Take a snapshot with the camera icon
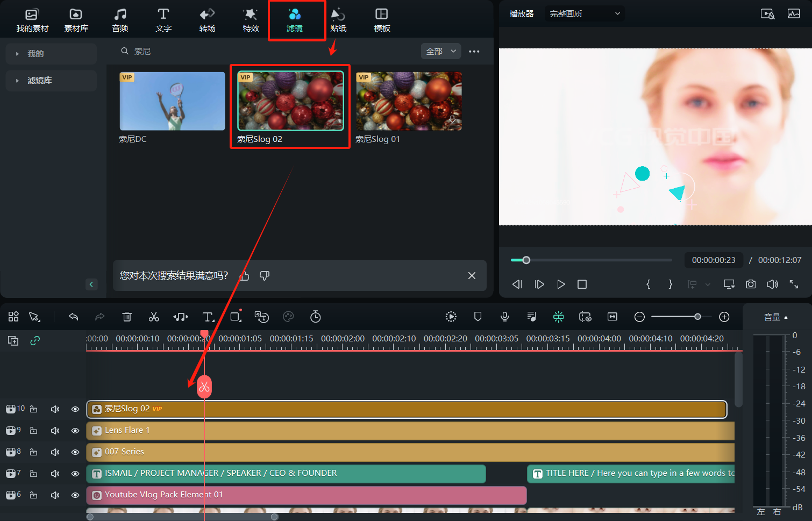This screenshot has height=521, width=812. click(x=751, y=284)
